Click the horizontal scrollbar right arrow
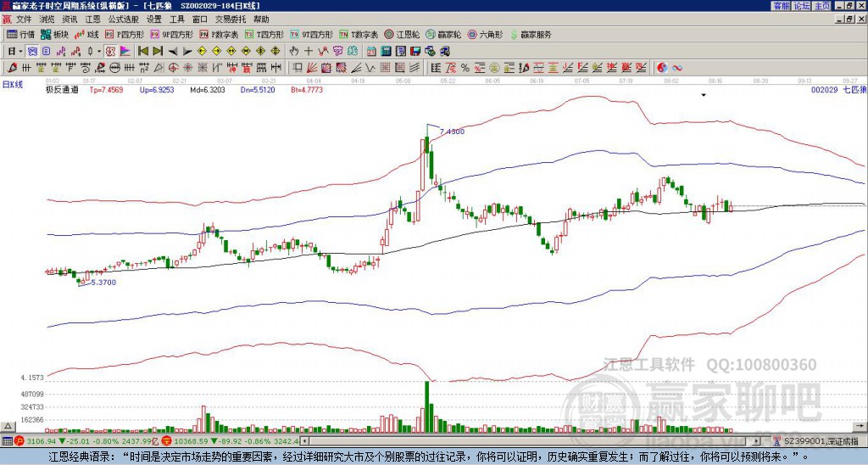The height and width of the screenshot is (465, 868). coord(756,441)
